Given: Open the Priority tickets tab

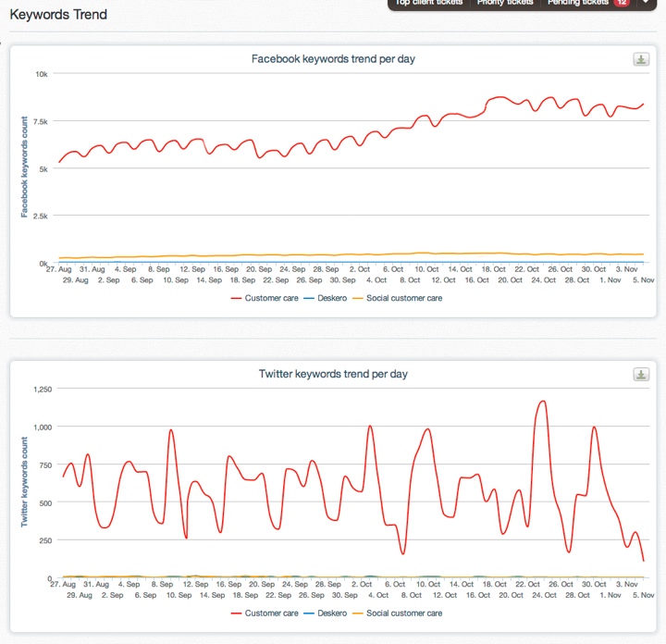Looking at the screenshot, I should pyautogui.click(x=505, y=3).
